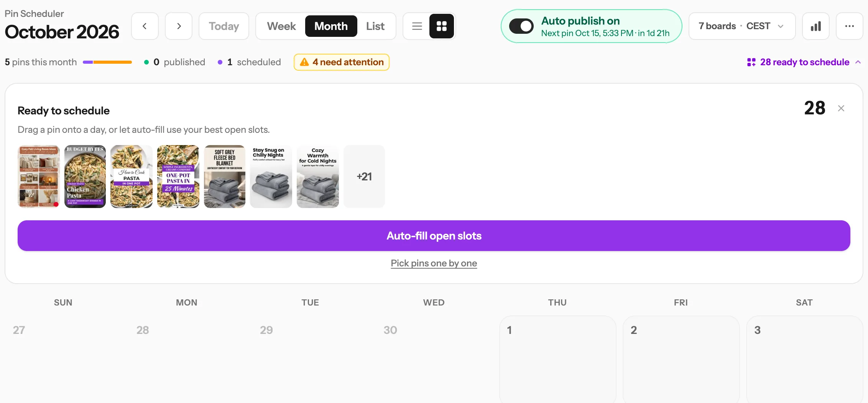Select the One-Pot Pasta in 25 Minutes pin
This screenshot has height=403, width=868.
coord(178,177)
